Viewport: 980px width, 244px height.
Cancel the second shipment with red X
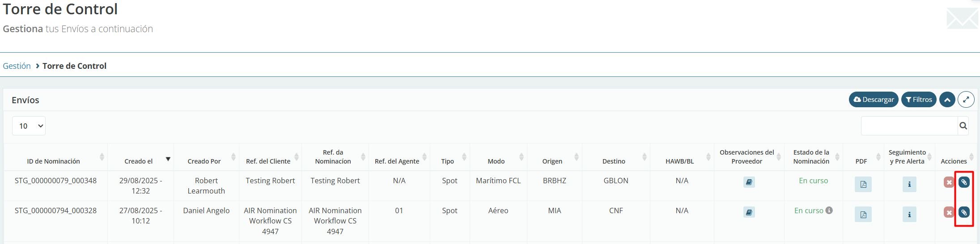tap(949, 212)
